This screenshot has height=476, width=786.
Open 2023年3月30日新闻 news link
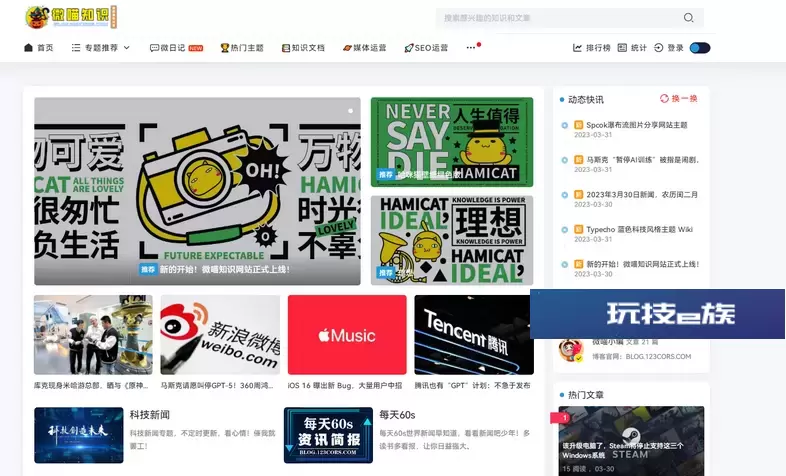pos(642,194)
